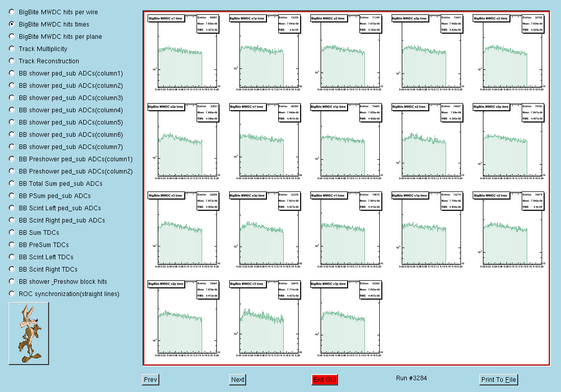Select BB shower ped_sub ADCs(column1)

click(12, 73)
